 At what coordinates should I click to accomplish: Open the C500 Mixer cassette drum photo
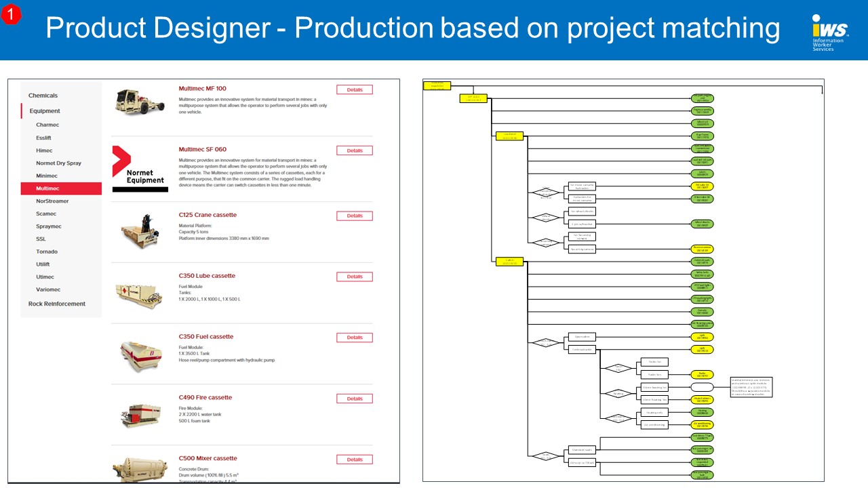(x=140, y=471)
